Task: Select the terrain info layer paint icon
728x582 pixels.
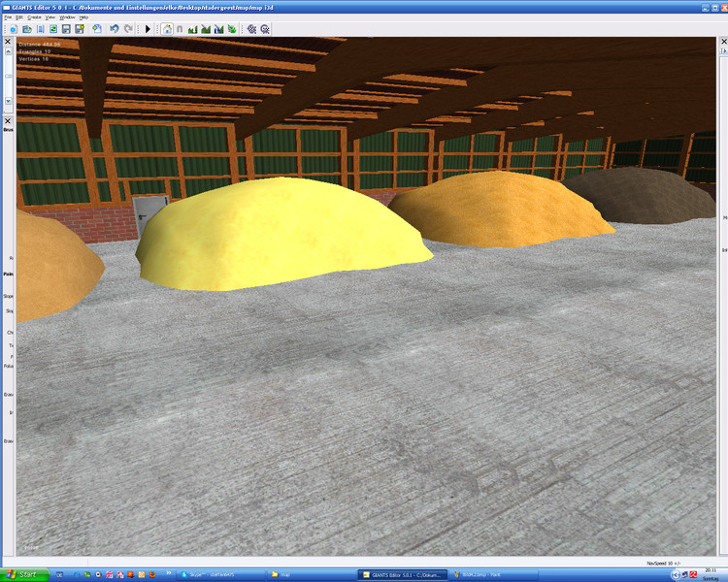Action: [x=218, y=29]
